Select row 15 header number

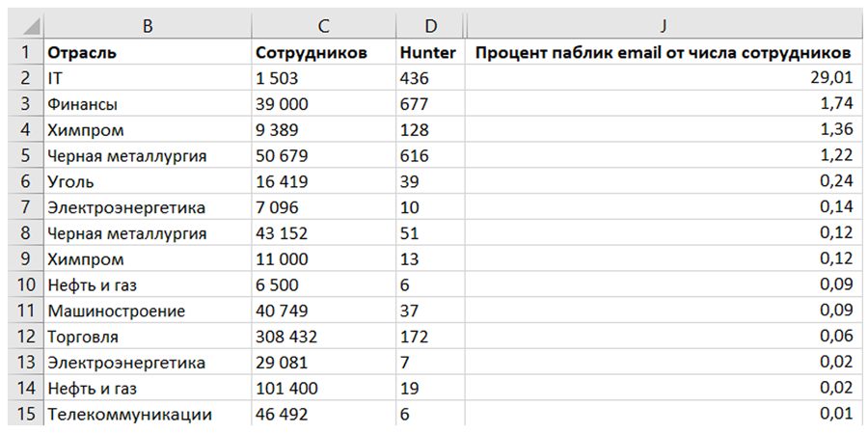[x=26, y=415]
